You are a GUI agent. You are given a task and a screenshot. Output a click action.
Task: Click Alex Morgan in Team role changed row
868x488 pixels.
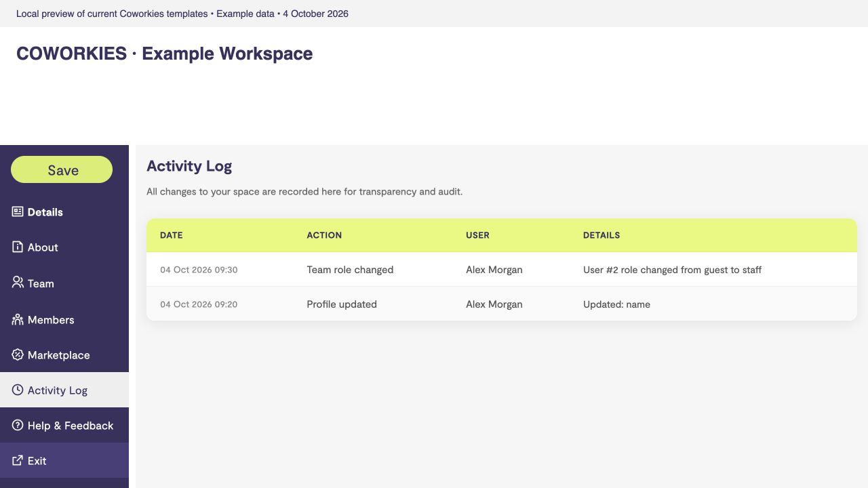(x=494, y=270)
